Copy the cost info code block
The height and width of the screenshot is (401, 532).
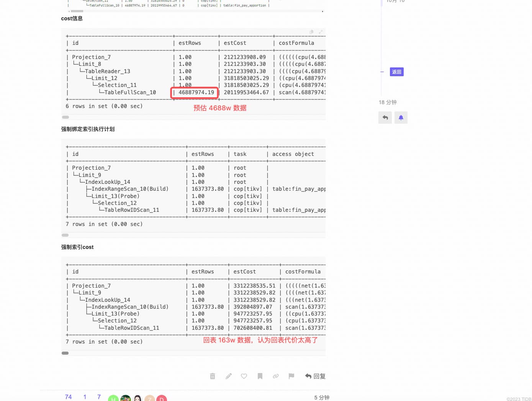tap(311, 32)
